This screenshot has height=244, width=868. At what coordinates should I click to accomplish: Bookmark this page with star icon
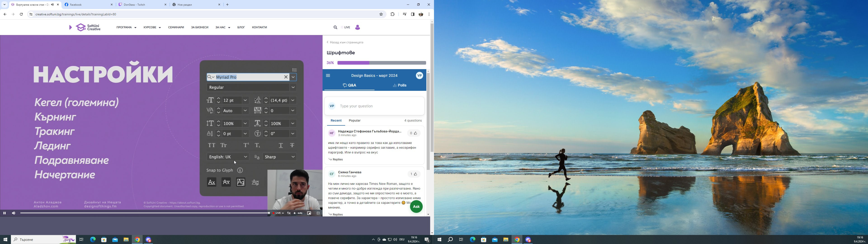click(381, 14)
